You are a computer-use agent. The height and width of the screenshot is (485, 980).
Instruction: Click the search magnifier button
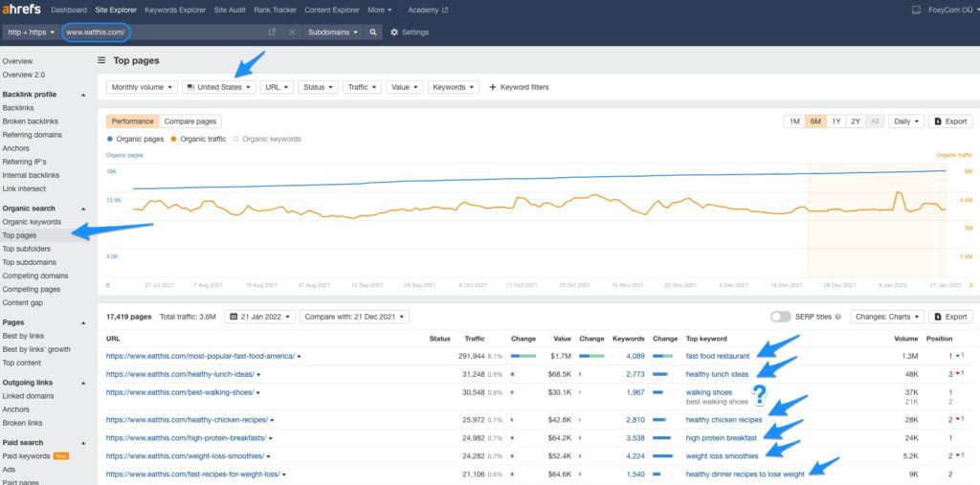(x=373, y=32)
